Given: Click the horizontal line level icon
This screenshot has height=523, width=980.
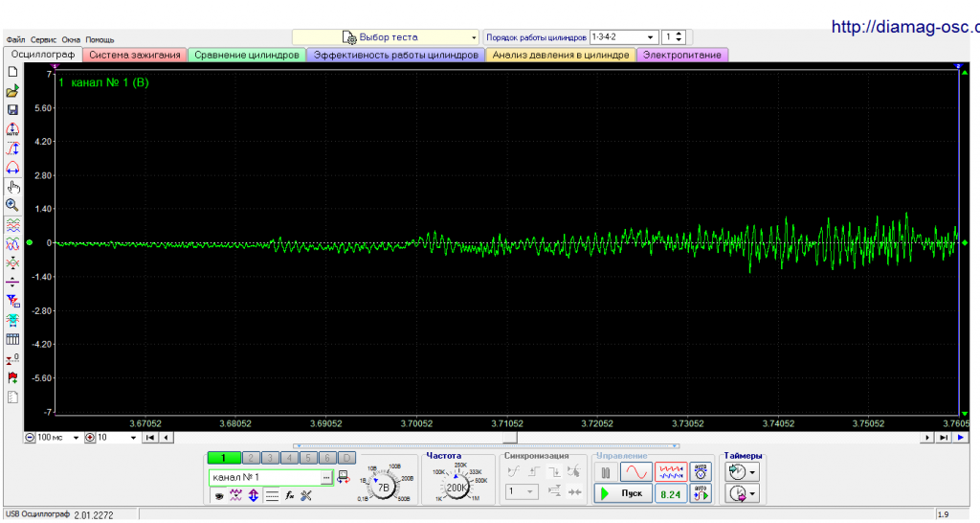Looking at the screenshot, I should (x=12, y=283).
